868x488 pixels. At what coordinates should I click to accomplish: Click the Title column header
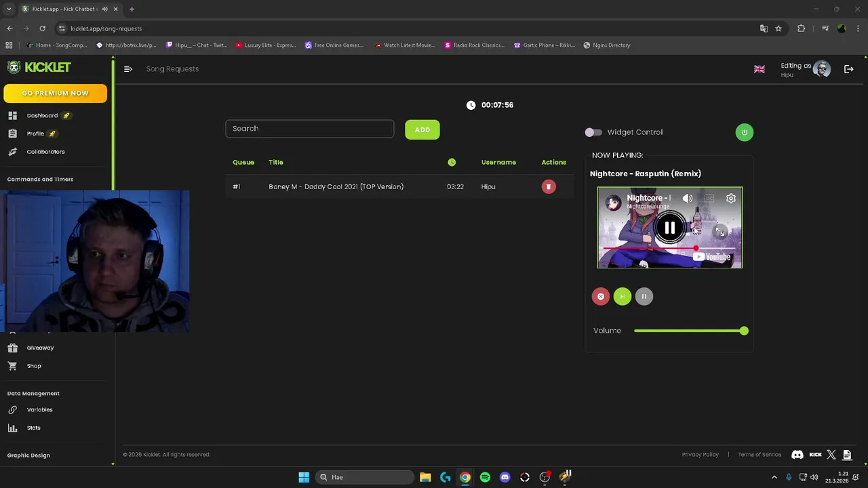pos(276,163)
